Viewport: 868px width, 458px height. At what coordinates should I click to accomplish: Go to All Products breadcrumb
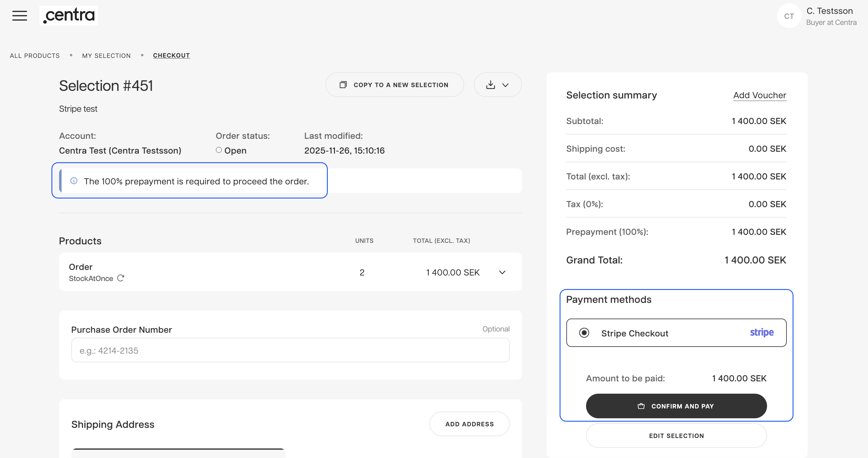click(35, 56)
